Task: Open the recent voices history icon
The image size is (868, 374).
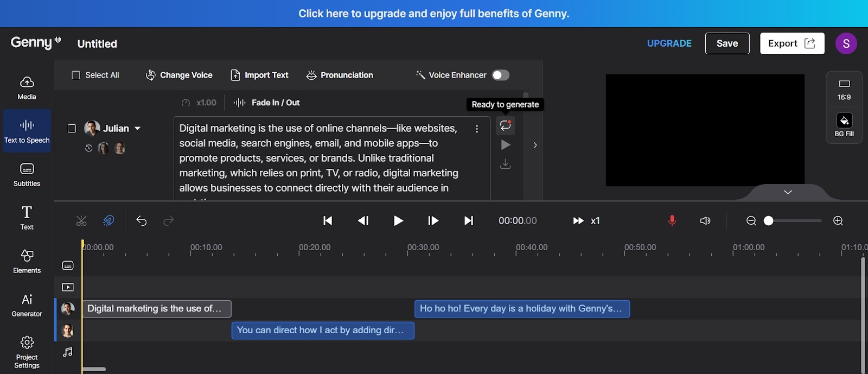Action: (x=89, y=148)
